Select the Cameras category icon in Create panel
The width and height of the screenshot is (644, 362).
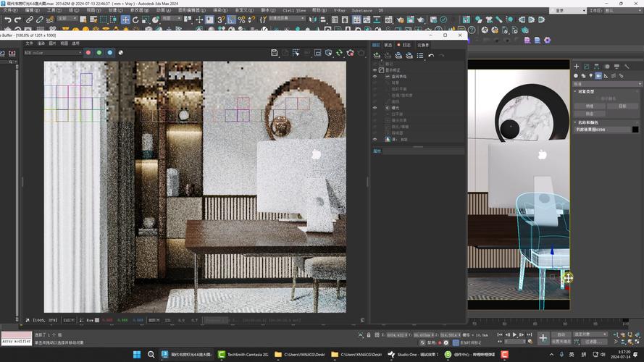click(x=598, y=76)
